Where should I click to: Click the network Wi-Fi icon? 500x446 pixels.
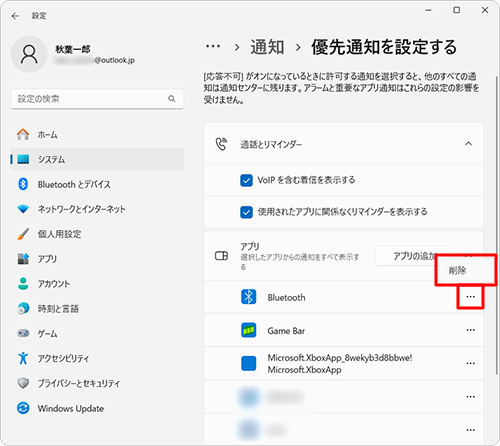click(23, 209)
